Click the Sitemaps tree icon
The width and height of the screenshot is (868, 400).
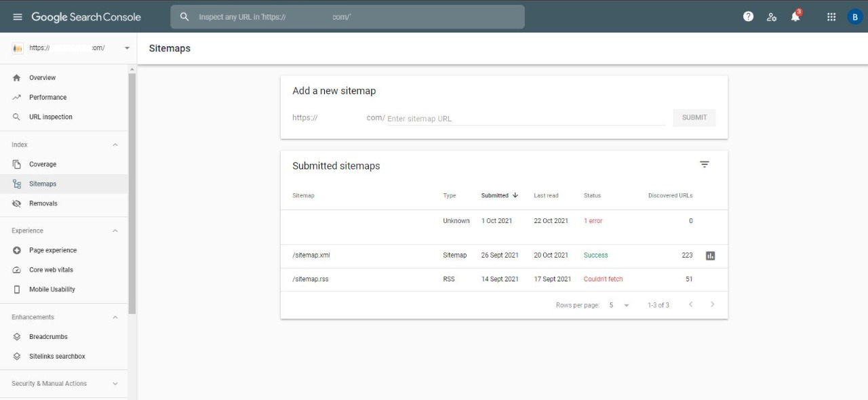coord(17,184)
